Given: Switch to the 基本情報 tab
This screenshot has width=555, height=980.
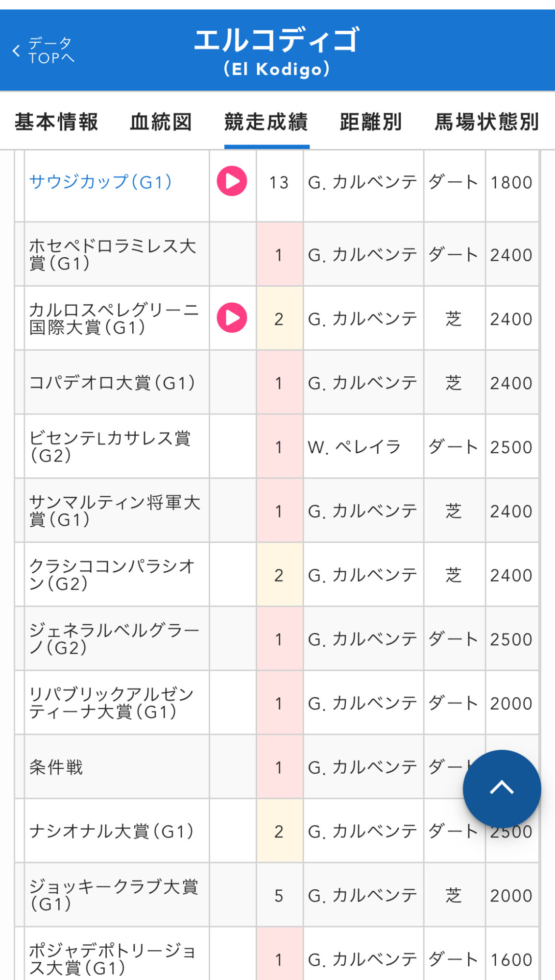Looking at the screenshot, I should click(x=56, y=122).
